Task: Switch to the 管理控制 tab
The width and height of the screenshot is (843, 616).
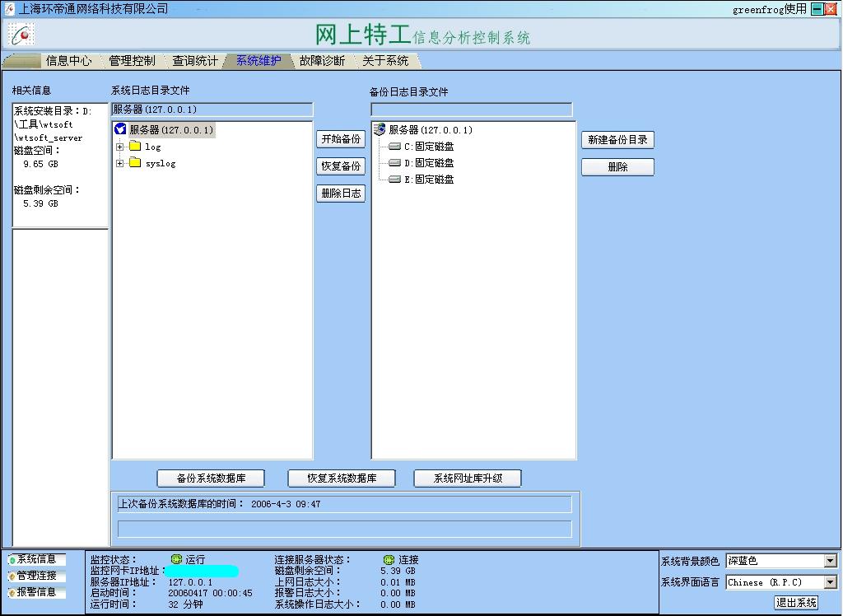Action: (132, 61)
